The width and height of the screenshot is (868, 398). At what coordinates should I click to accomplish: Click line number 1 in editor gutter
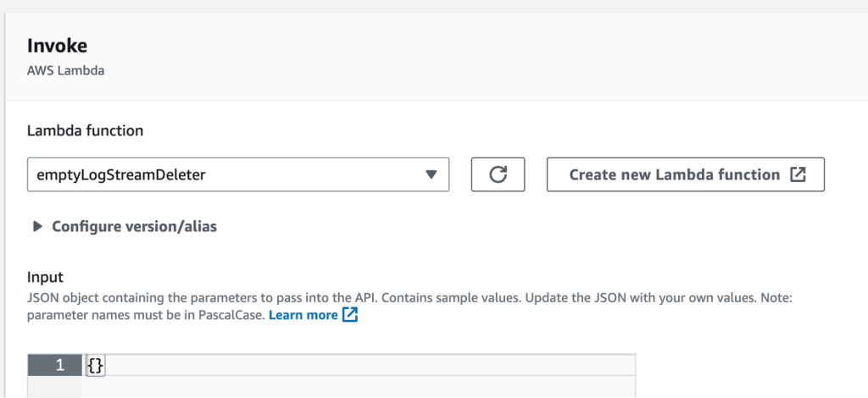[x=59, y=365]
